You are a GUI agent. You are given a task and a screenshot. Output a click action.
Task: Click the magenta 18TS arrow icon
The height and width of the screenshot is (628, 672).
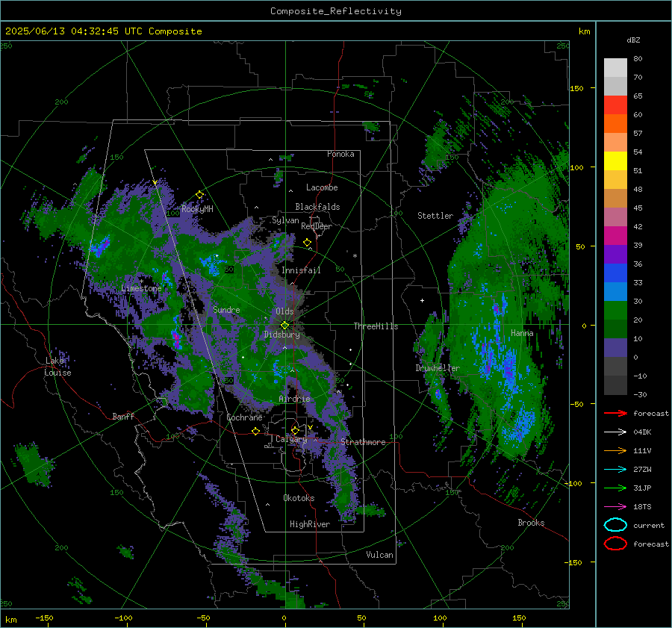[x=615, y=507]
